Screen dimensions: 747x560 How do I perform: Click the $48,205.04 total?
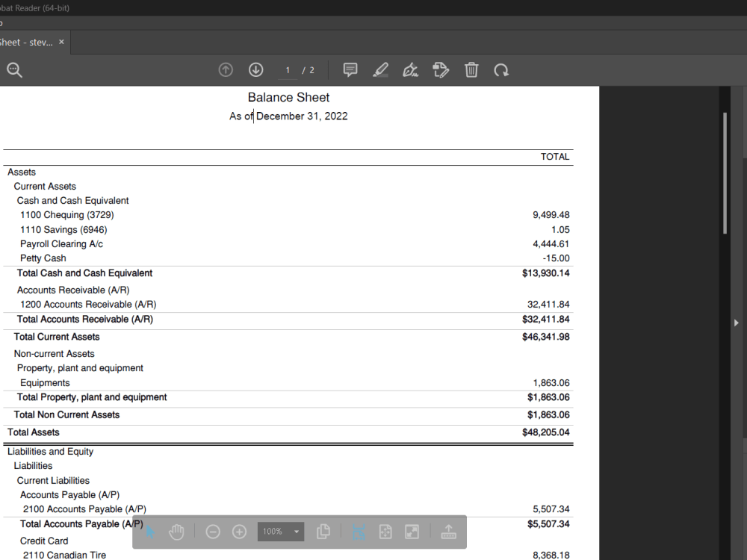click(x=546, y=432)
